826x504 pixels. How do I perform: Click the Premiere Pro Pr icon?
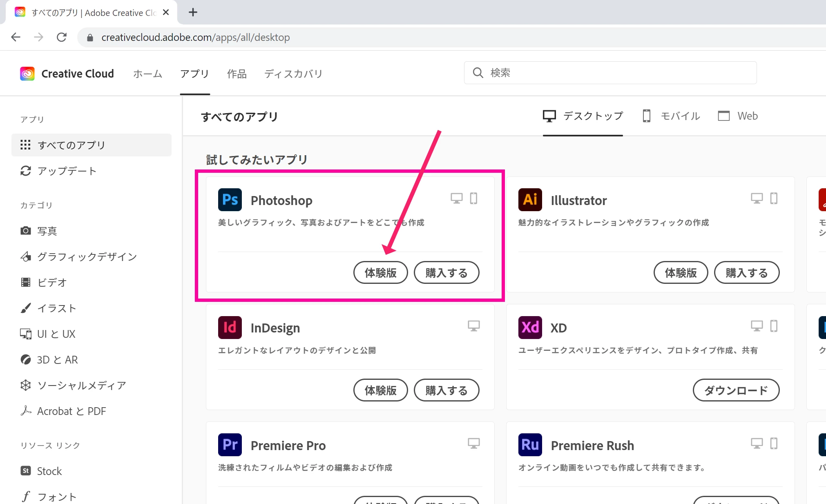(230, 445)
